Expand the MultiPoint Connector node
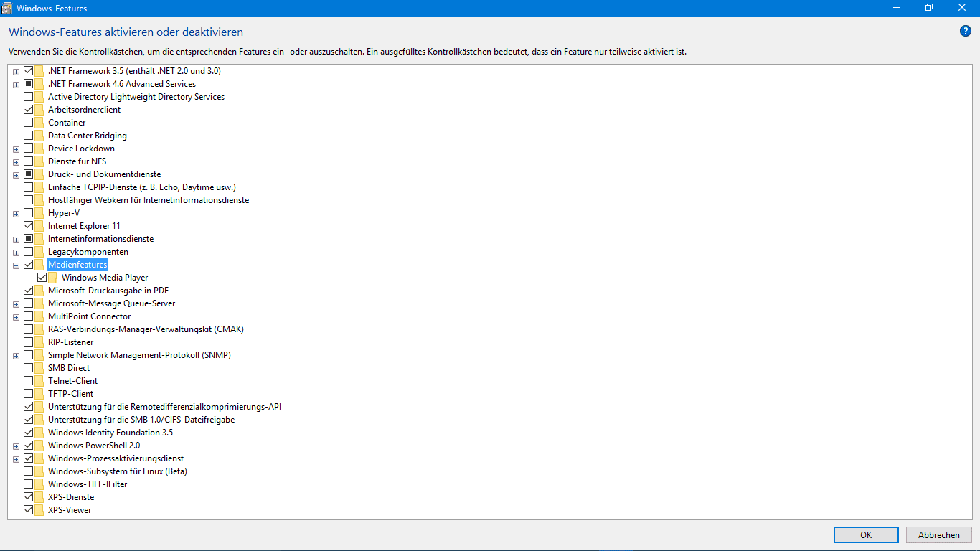The width and height of the screenshot is (980, 551). click(x=16, y=317)
